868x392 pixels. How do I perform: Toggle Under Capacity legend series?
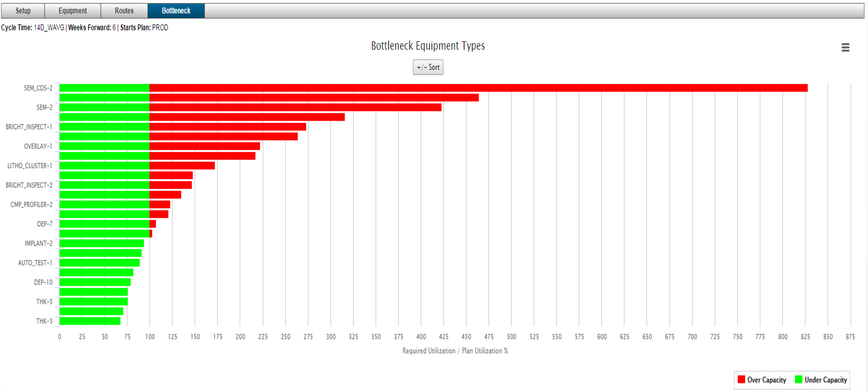[825, 380]
